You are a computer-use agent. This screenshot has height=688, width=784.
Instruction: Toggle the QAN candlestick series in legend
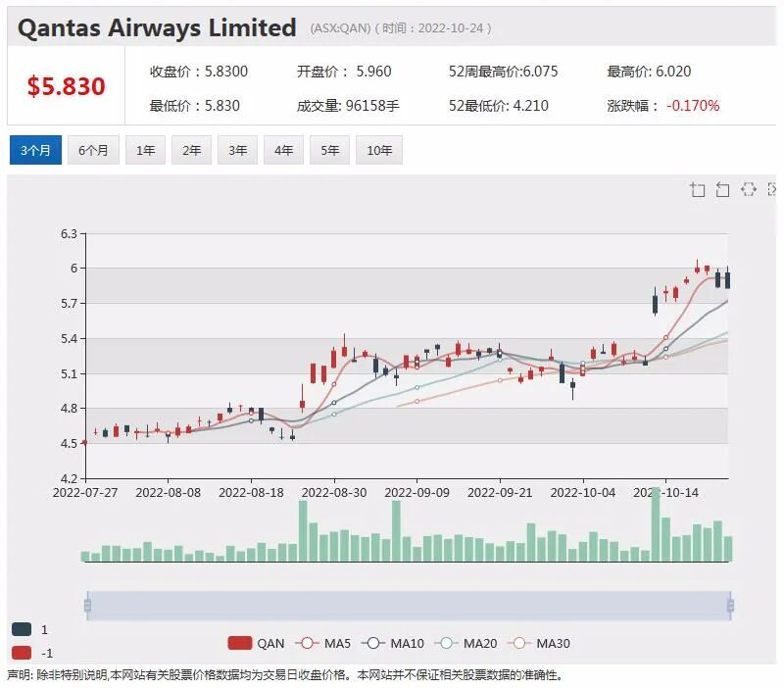(x=256, y=643)
